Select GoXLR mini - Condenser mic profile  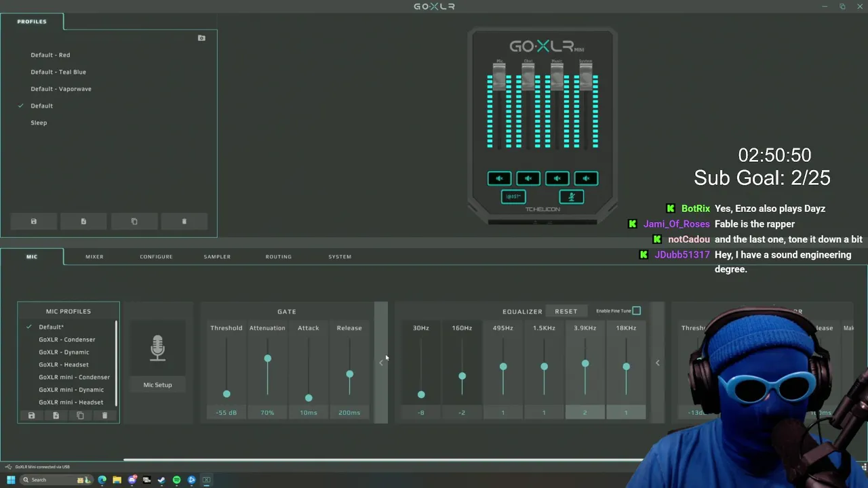click(74, 378)
